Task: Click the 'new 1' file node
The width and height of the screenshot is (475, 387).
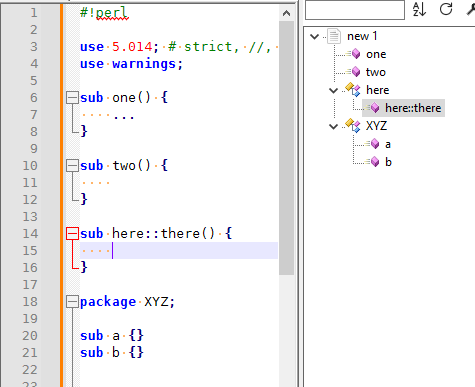Action: click(x=362, y=36)
